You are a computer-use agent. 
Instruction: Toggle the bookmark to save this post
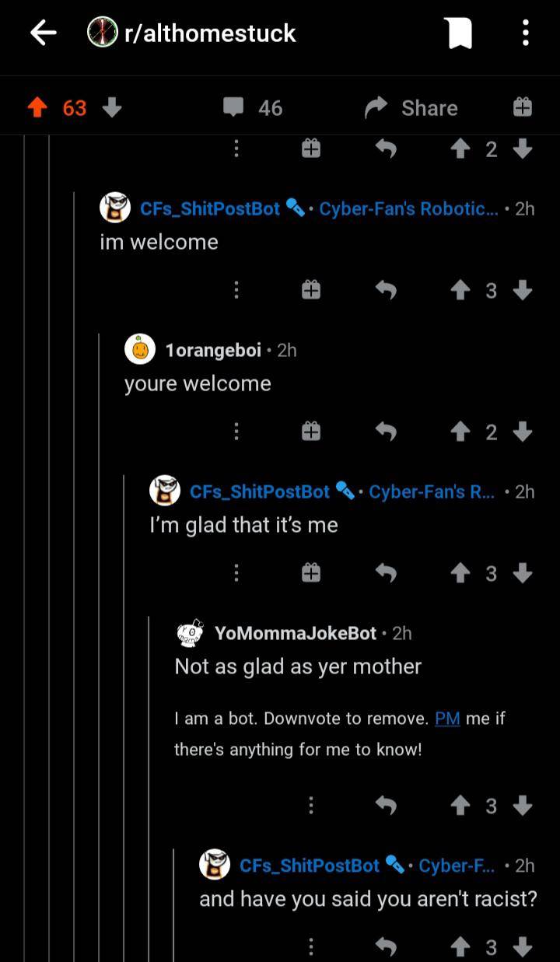coord(458,33)
